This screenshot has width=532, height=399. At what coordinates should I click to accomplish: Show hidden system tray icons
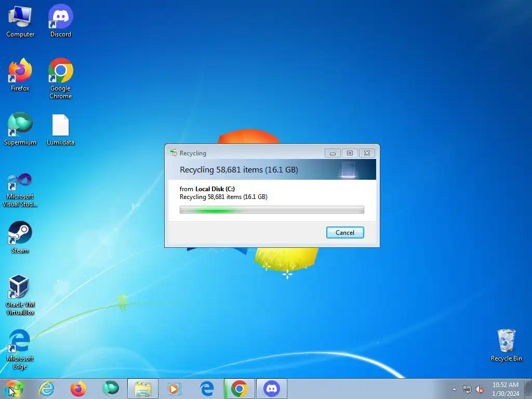click(x=454, y=390)
